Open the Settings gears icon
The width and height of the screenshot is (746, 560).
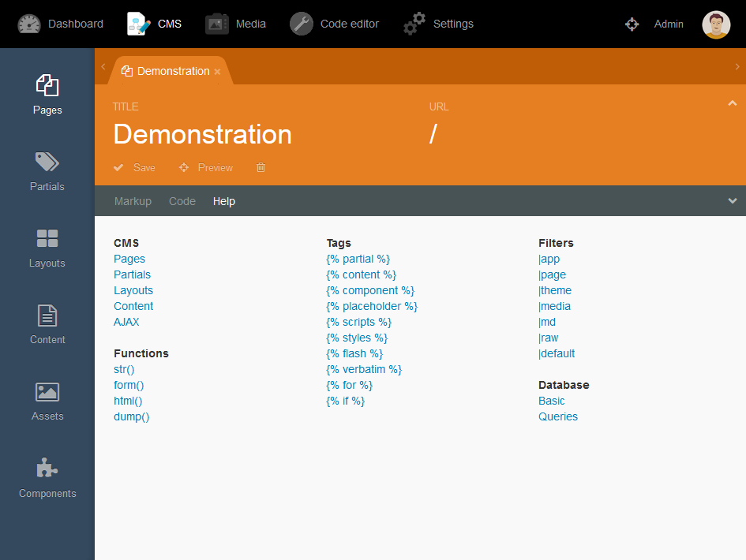point(414,24)
